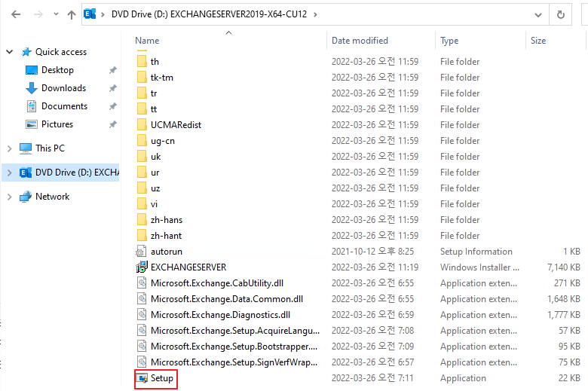Select the Setup application icon
The height and width of the screenshot is (391, 588).
142,378
